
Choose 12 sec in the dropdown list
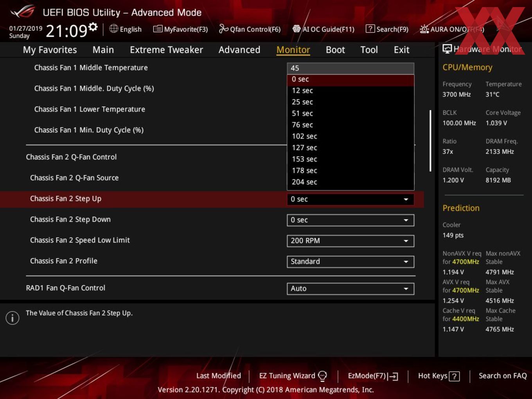(350, 91)
